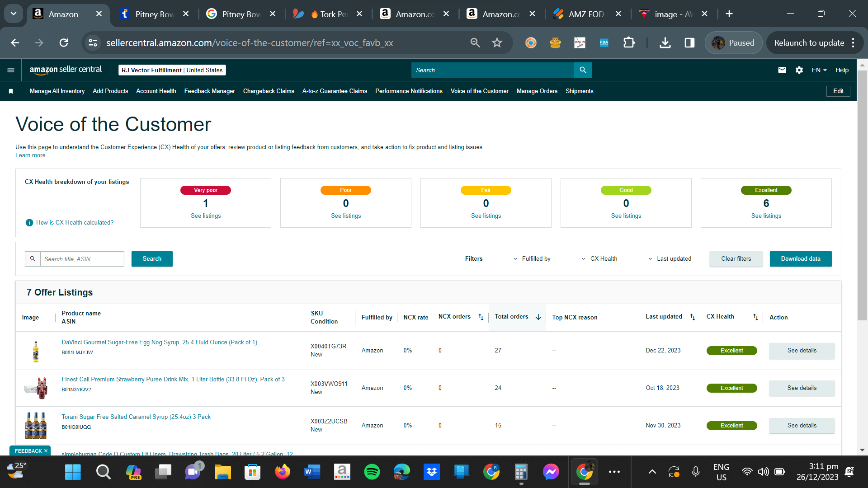Open the Learn more link
Viewport: 868px width, 488px height.
[30, 155]
